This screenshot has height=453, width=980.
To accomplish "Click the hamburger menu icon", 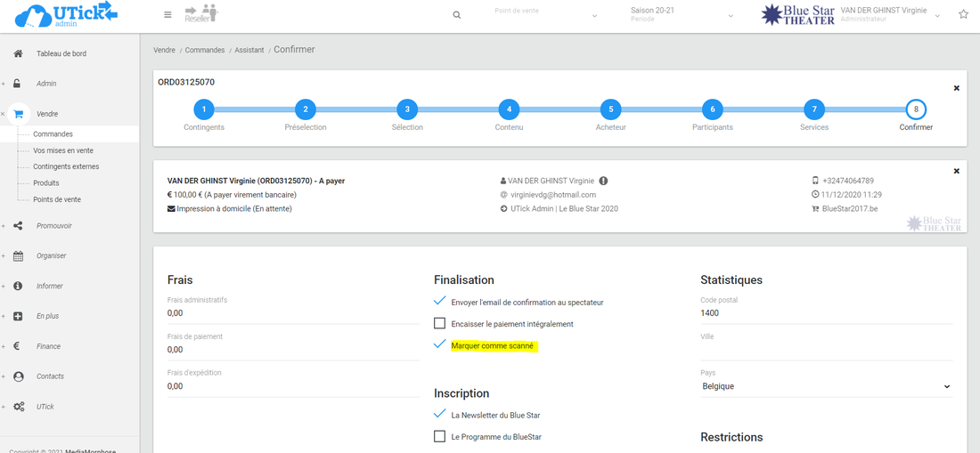I will pos(168,15).
